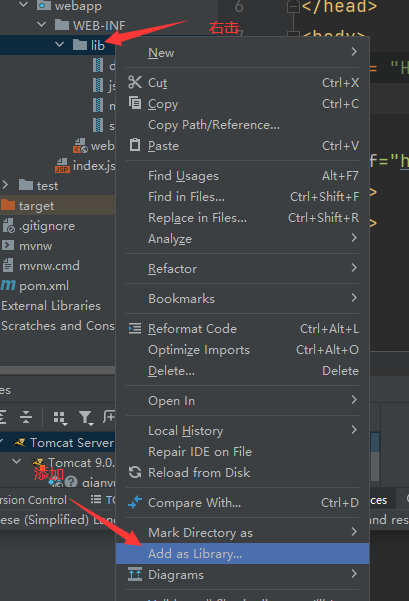The width and height of the screenshot is (409, 601).
Task: Click the Copy icon in context menu
Action: pyautogui.click(x=135, y=103)
